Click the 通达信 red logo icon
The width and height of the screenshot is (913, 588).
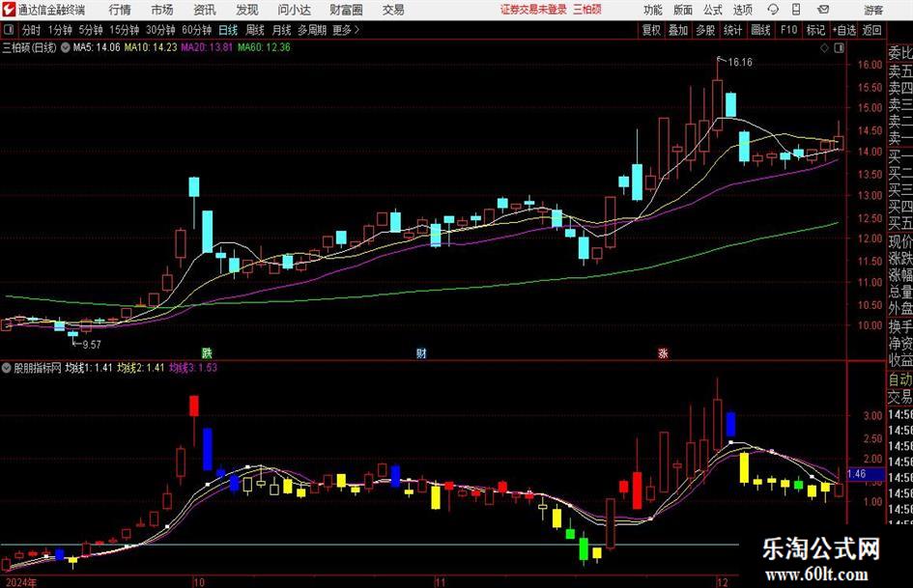coord(8,10)
